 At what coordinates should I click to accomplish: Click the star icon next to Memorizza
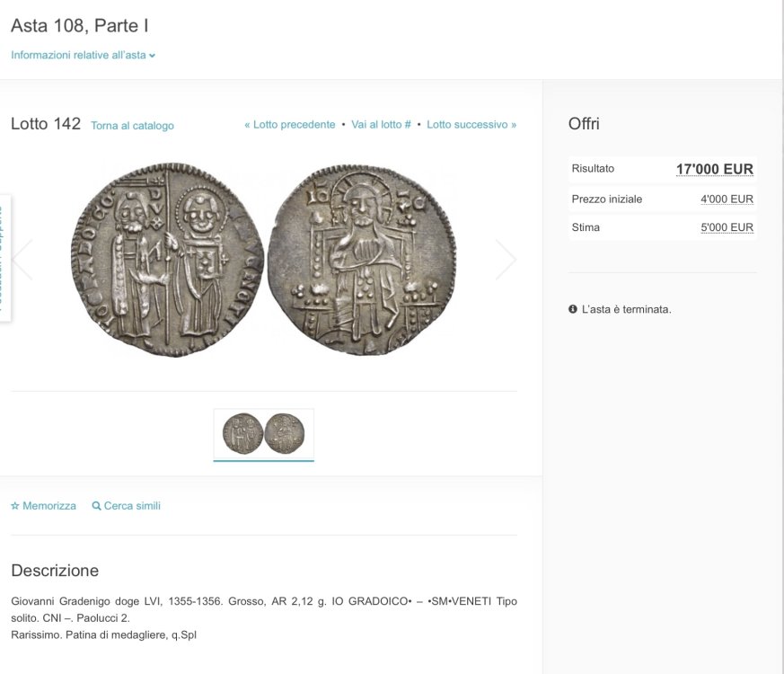point(15,506)
